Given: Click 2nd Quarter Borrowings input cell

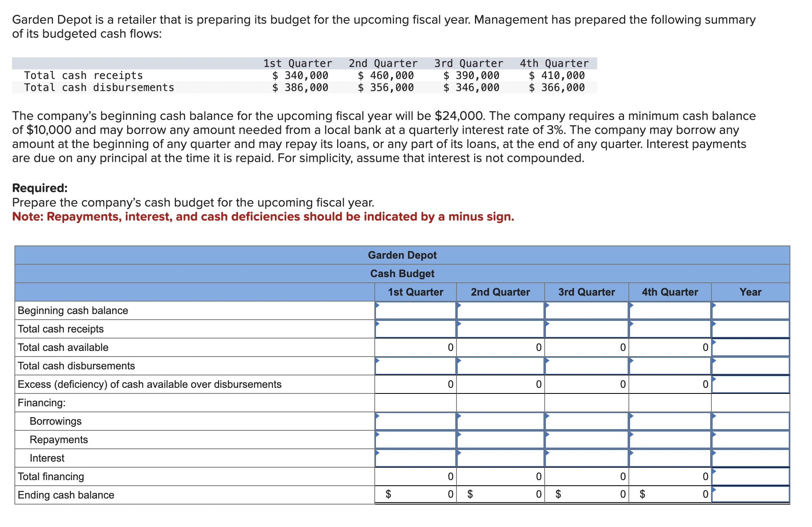Looking at the screenshot, I should (x=500, y=421).
